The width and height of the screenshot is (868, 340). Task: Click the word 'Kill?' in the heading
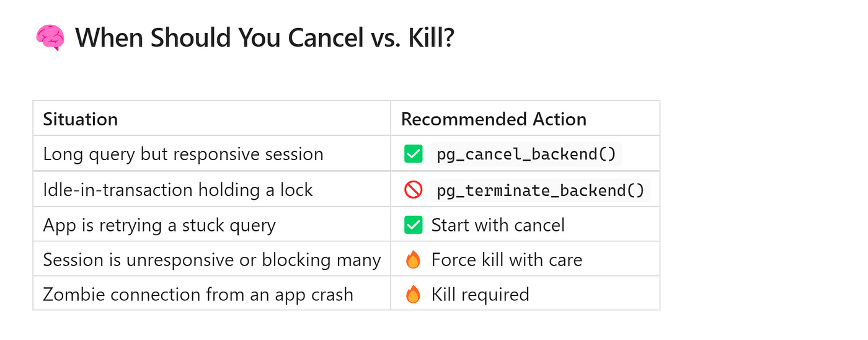(x=432, y=38)
